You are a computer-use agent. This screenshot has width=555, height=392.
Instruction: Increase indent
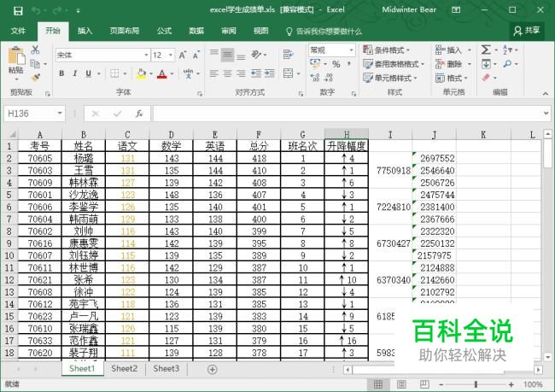click(270, 73)
